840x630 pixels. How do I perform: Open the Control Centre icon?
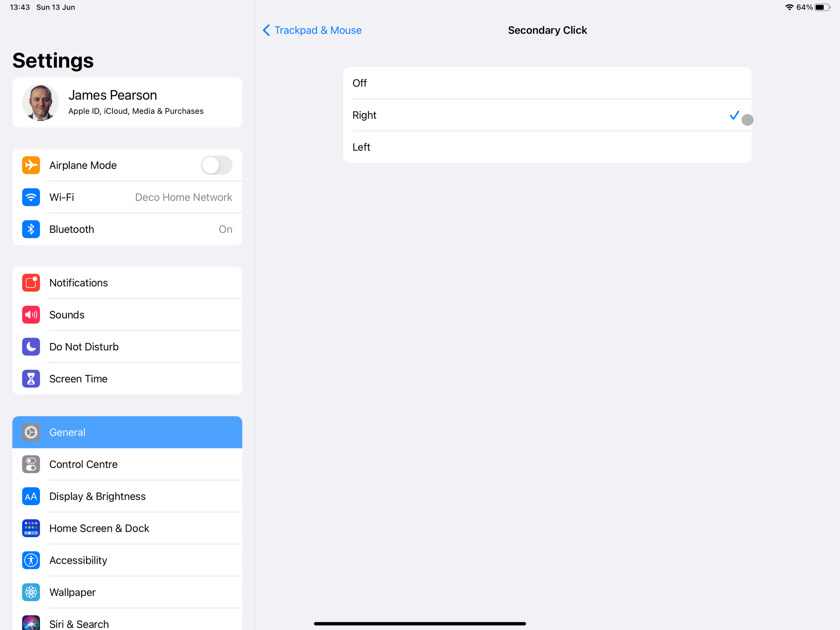31,464
